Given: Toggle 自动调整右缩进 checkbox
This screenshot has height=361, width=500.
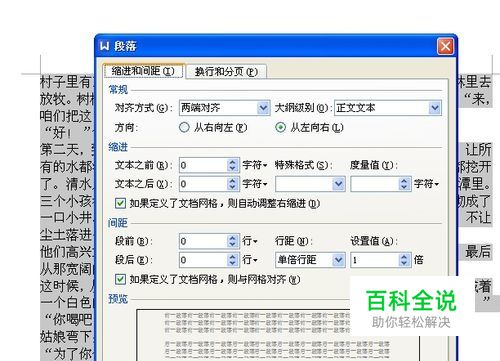Looking at the screenshot, I should [120, 203].
